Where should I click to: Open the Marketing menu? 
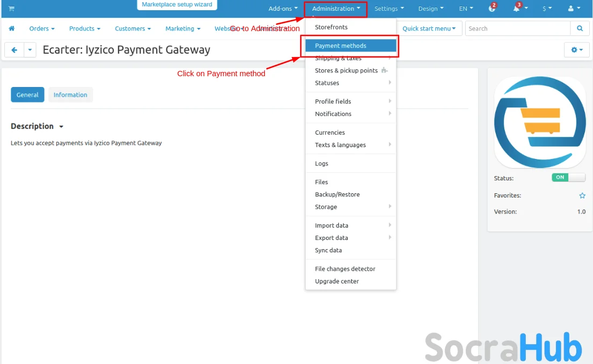[x=183, y=28]
